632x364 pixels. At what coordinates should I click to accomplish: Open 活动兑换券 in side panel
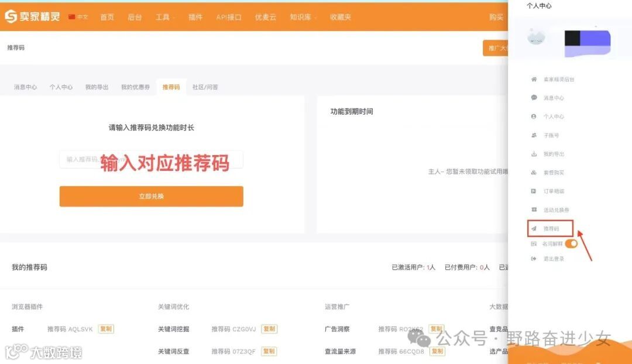pos(557,210)
